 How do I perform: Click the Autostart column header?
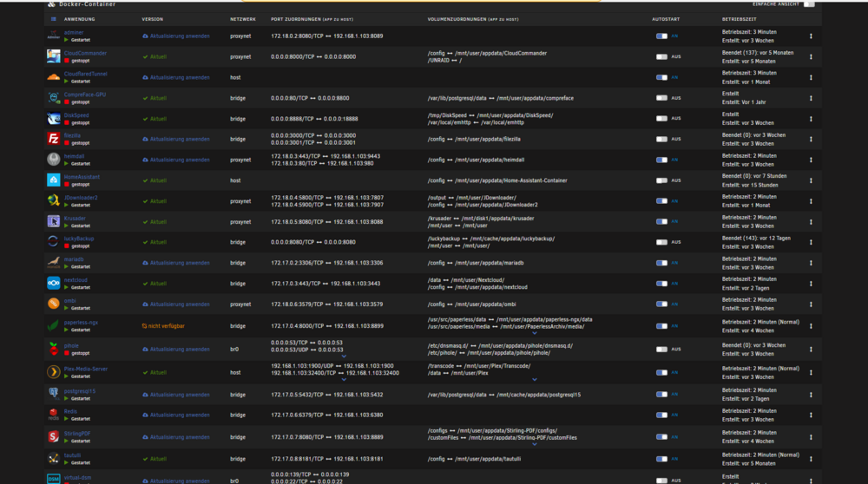666,19
